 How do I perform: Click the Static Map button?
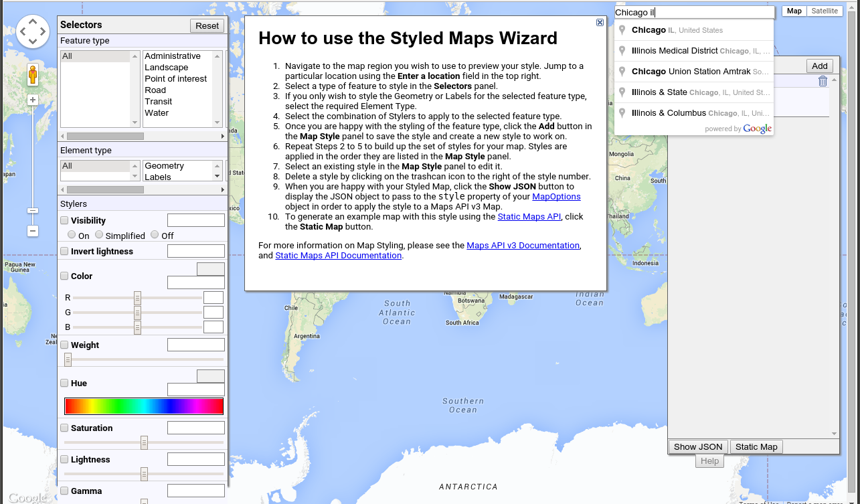click(756, 447)
